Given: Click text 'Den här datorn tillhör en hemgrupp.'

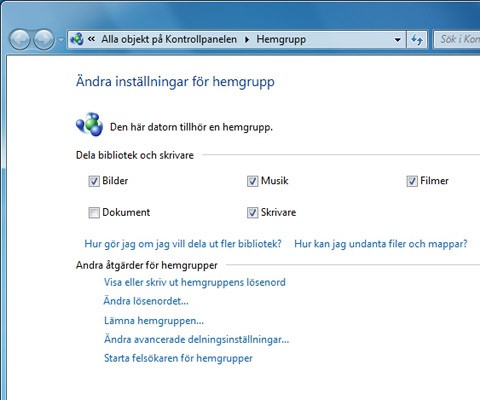Looking at the screenshot, I should coord(191,127).
